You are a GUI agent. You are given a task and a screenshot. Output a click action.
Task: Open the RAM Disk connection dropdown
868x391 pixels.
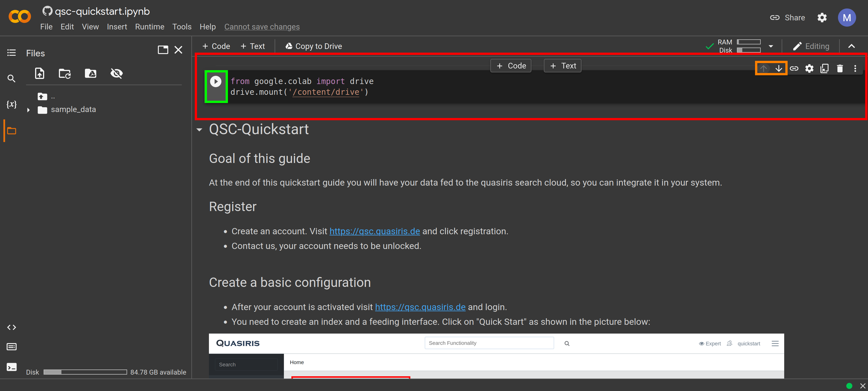pos(771,46)
